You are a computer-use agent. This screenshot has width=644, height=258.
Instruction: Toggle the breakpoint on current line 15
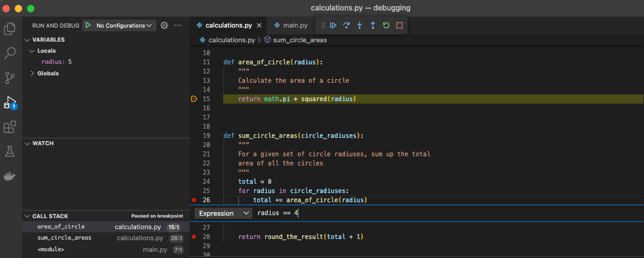coord(194,99)
